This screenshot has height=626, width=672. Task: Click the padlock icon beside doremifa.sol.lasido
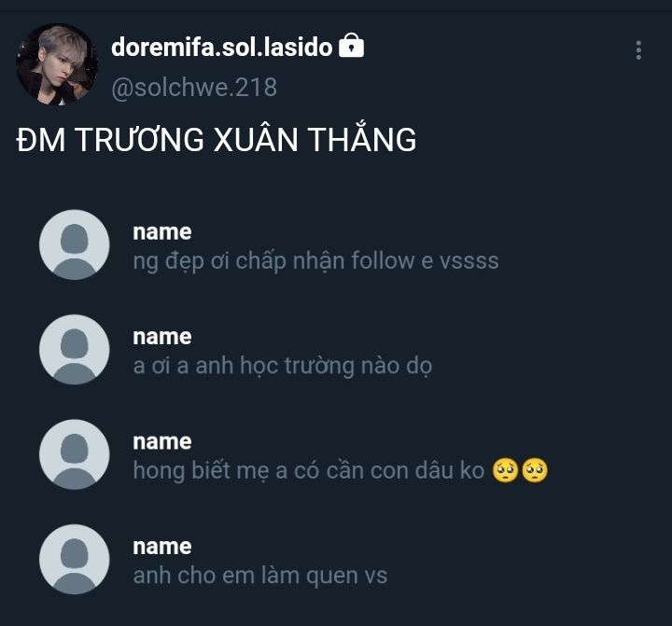point(352,46)
